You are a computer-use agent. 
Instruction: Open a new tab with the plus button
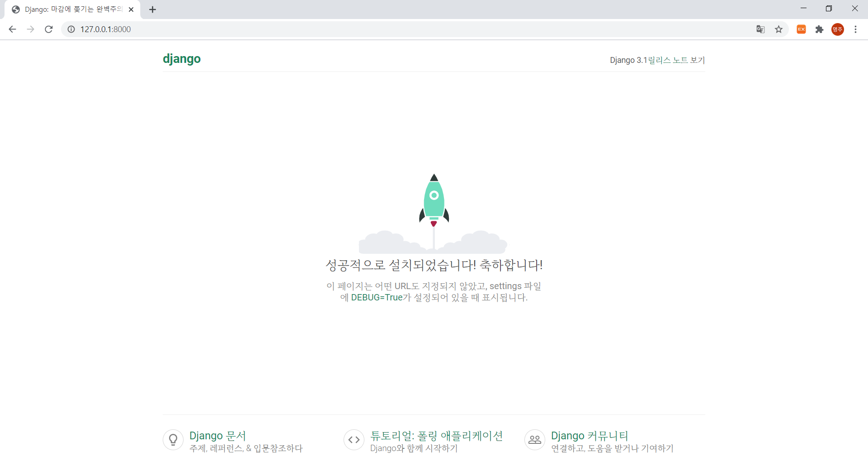click(x=152, y=9)
